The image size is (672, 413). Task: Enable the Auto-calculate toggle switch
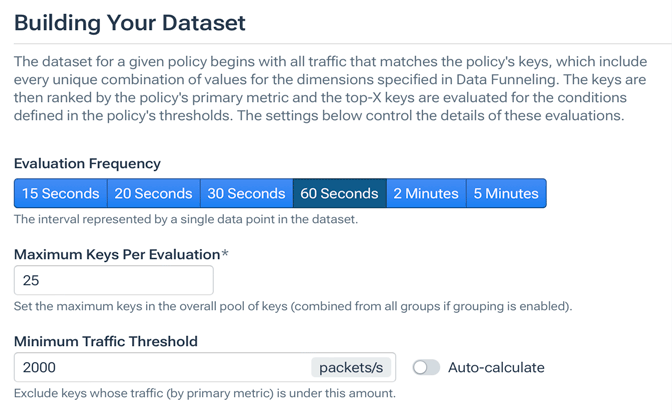(426, 367)
